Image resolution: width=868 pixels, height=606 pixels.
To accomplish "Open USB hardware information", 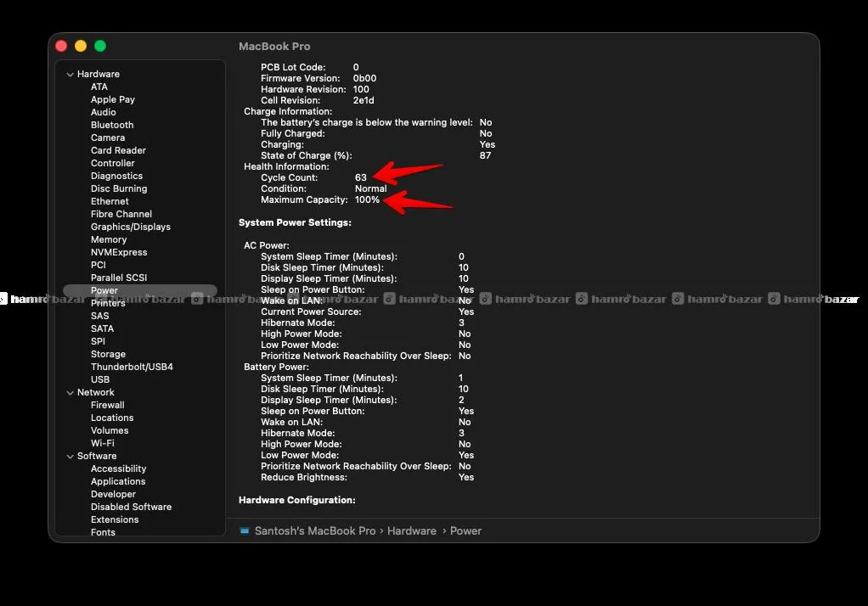I will [x=100, y=379].
